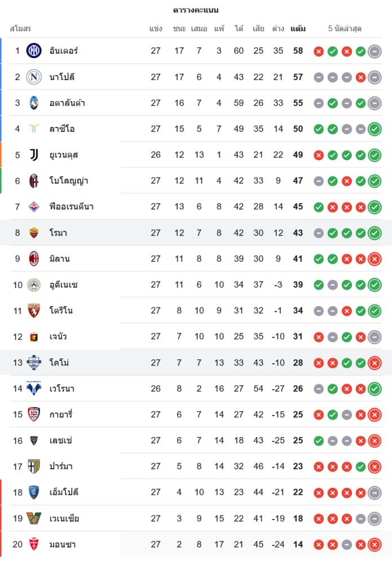Click the Inter club crest icon

pyautogui.click(x=34, y=51)
